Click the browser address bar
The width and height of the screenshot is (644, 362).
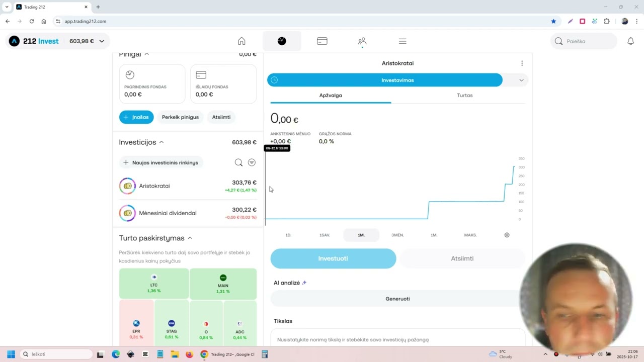(x=302, y=21)
